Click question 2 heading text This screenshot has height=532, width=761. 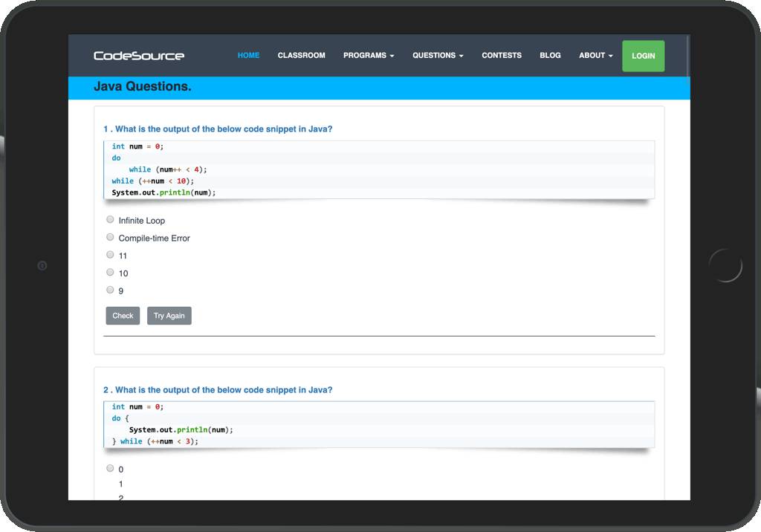(218, 390)
